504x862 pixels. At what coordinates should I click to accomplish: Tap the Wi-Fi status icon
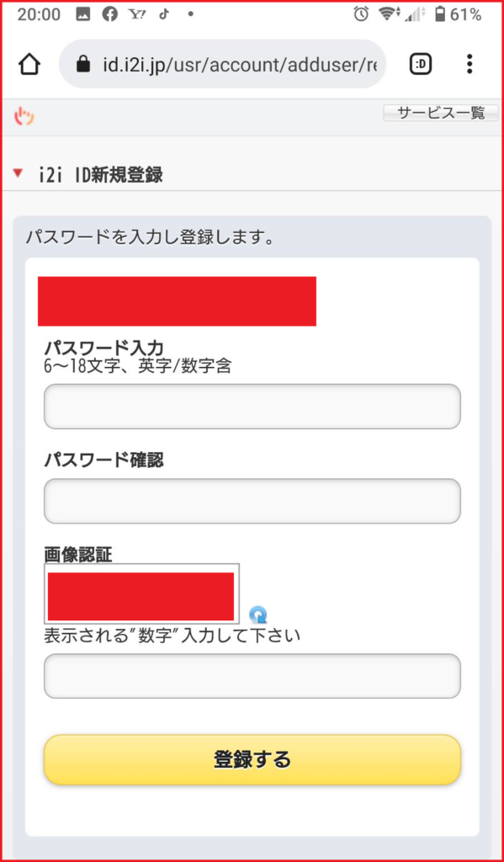[x=389, y=15]
